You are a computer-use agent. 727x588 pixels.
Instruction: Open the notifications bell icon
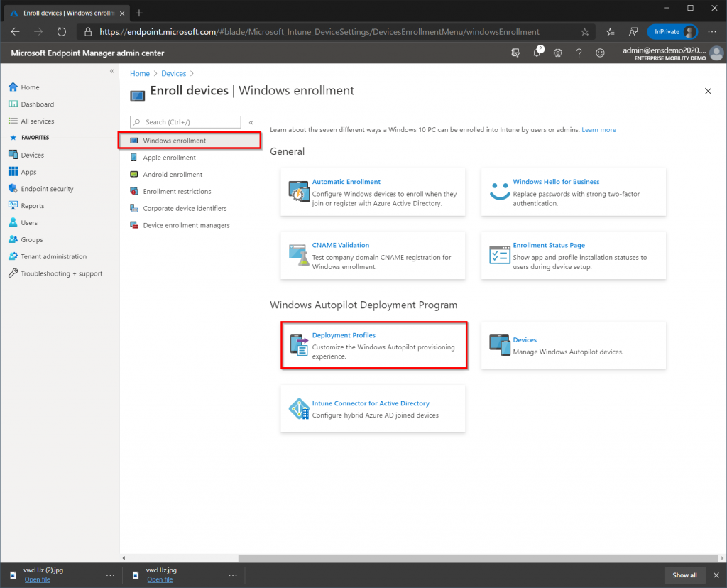pyautogui.click(x=537, y=53)
